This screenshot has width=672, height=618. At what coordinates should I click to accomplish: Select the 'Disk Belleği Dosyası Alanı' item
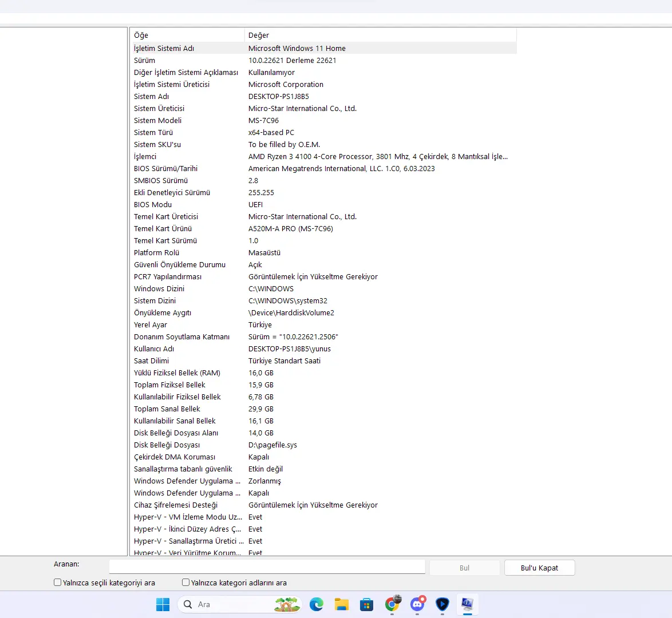click(176, 433)
